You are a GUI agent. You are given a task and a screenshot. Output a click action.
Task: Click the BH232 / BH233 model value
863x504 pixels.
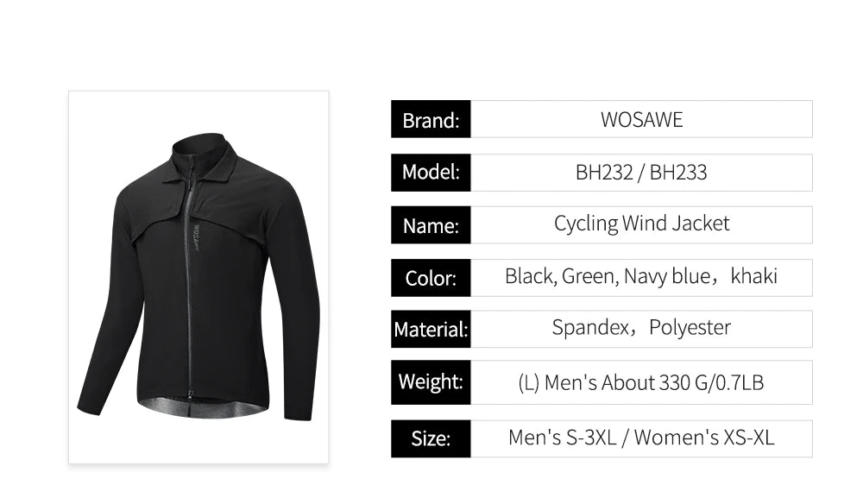[x=641, y=173]
